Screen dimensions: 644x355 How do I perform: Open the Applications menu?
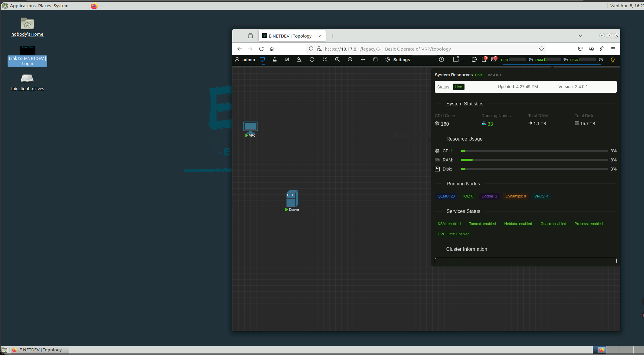[23, 6]
